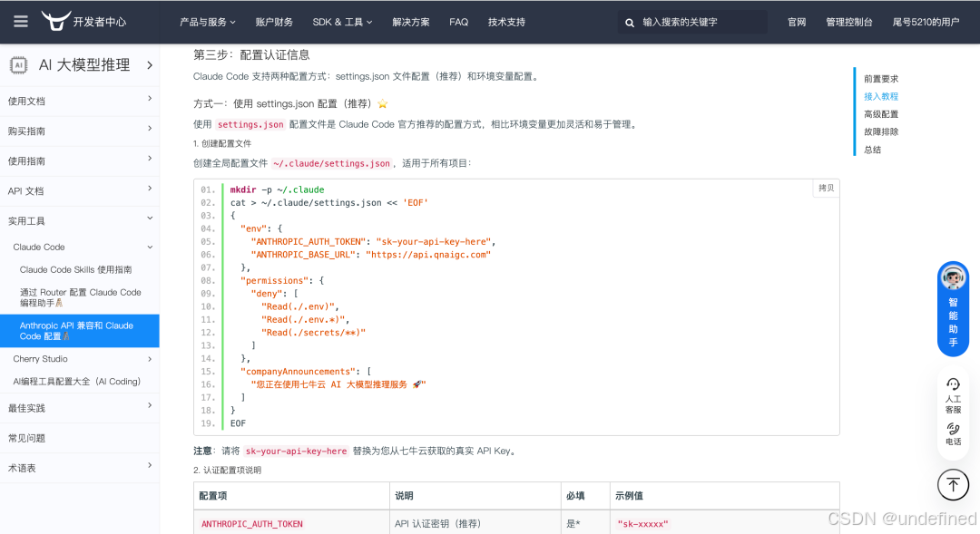The height and width of the screenshot is (534, 980).
Task: Expand 使用文档 sidebar section
Action: [79, 102]
